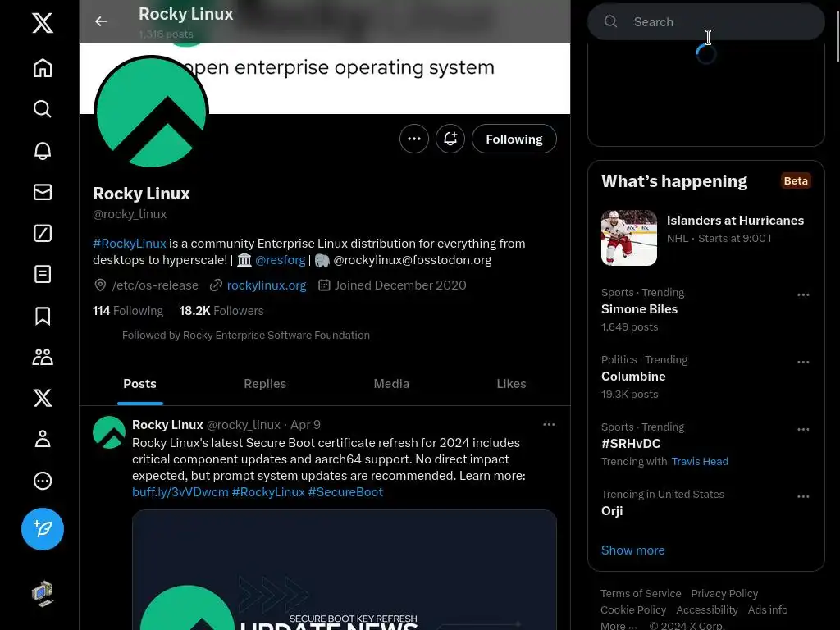Image resolution: width=840 pixels, height=630 pixels.
Task: Open Premium X icon in the sidebar
Action: pos(43,398)
